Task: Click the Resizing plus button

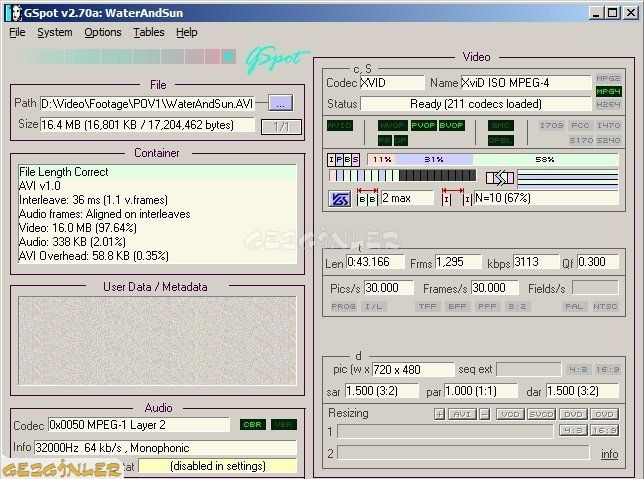Action: [439, 414]
